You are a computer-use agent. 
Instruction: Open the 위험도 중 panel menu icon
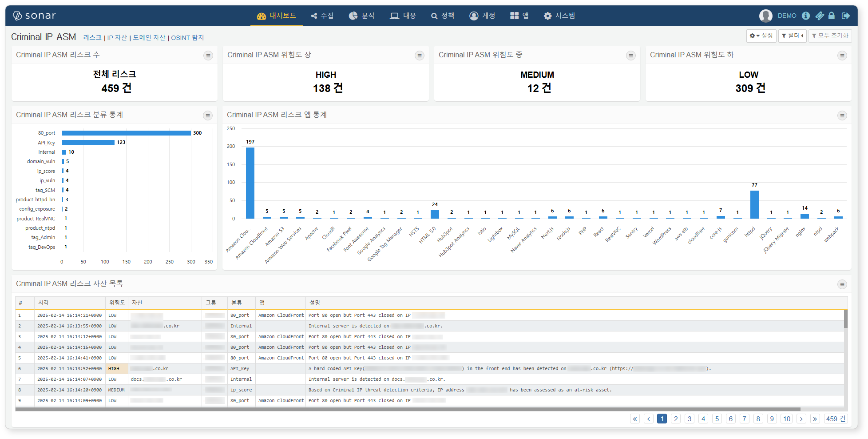[631, 56]
